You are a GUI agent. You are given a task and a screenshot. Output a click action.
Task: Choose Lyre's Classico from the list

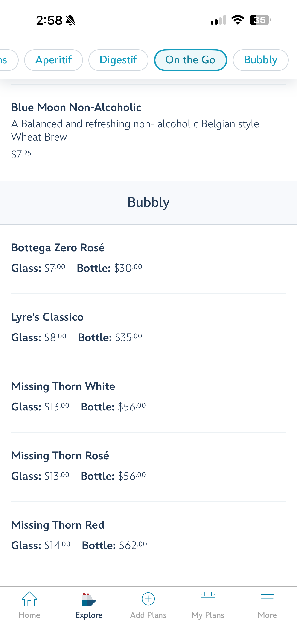tap(47, 317)
